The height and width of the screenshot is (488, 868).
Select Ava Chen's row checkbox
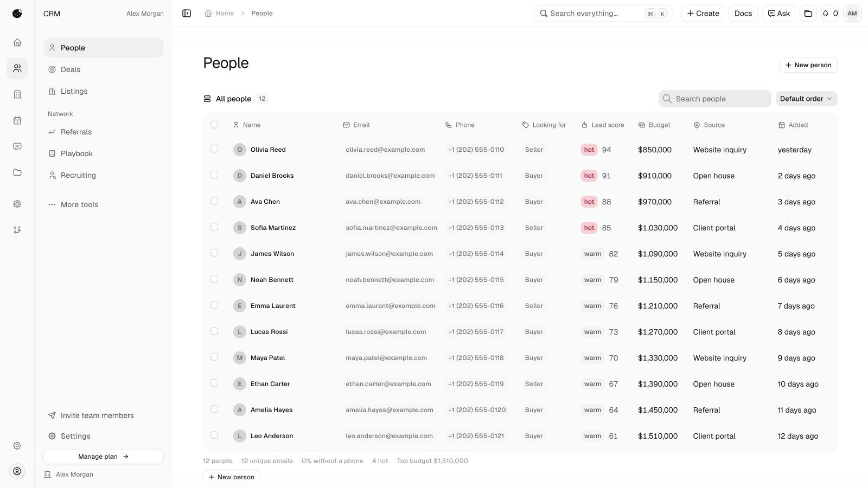(x=214, y=201)
